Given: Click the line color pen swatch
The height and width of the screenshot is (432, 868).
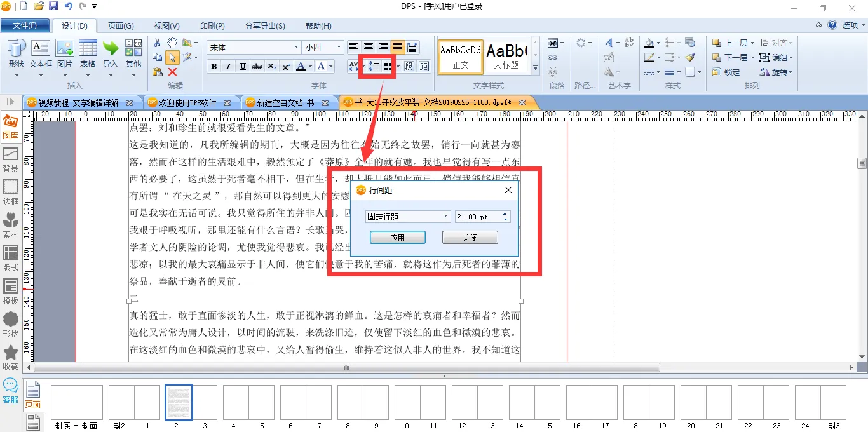Looking at the screenshot, I should click(x=649, y=57).
